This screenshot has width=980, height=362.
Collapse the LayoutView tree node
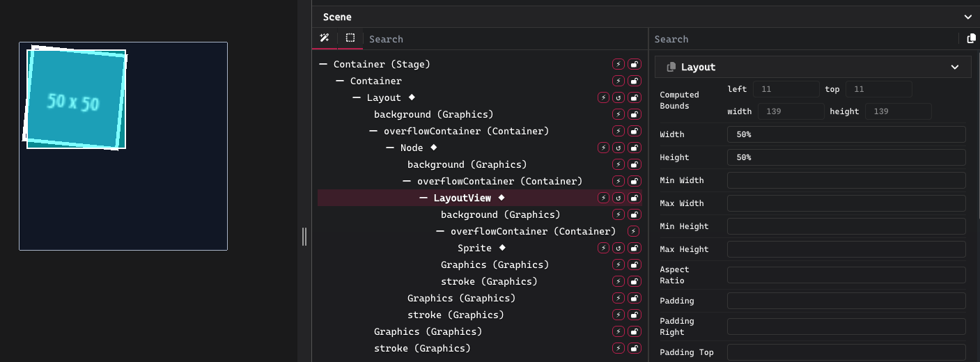[423, 198]
